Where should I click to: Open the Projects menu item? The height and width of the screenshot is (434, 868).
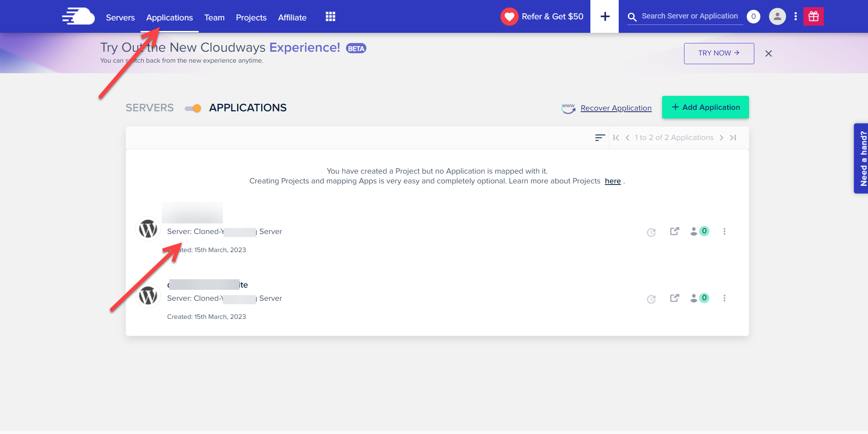pyautogui.click(x=251, y=17)
